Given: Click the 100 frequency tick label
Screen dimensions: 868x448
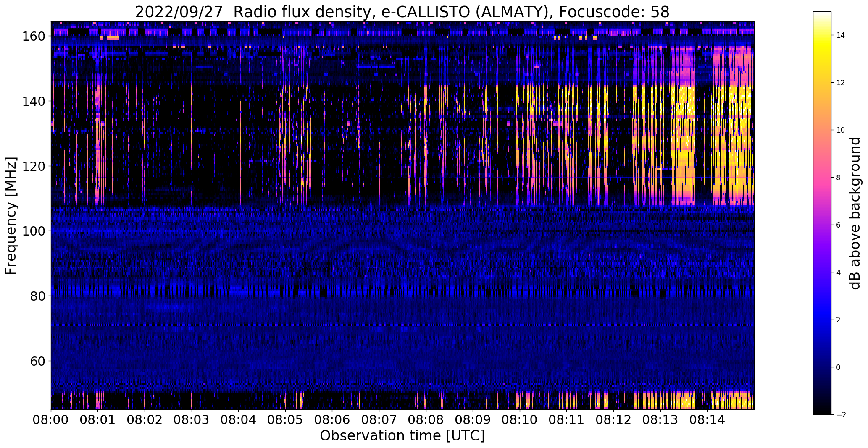Looking at the screenshot, I should coord(34,231).
